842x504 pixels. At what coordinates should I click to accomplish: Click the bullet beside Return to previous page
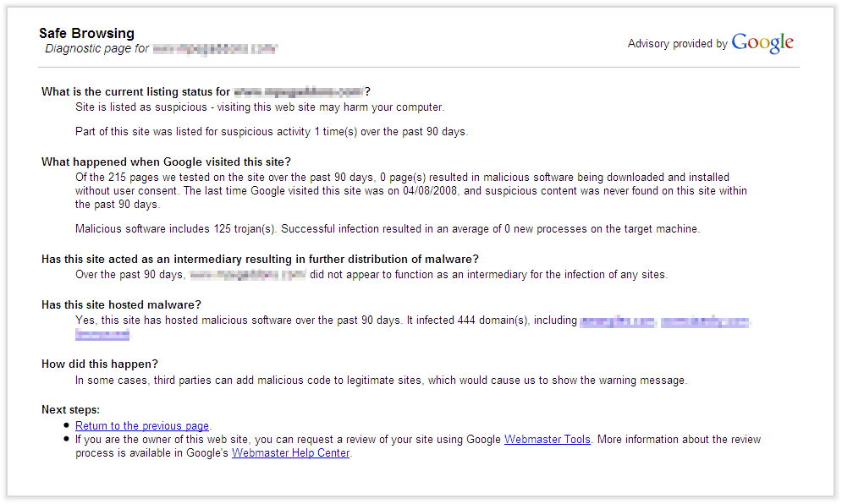66,425
